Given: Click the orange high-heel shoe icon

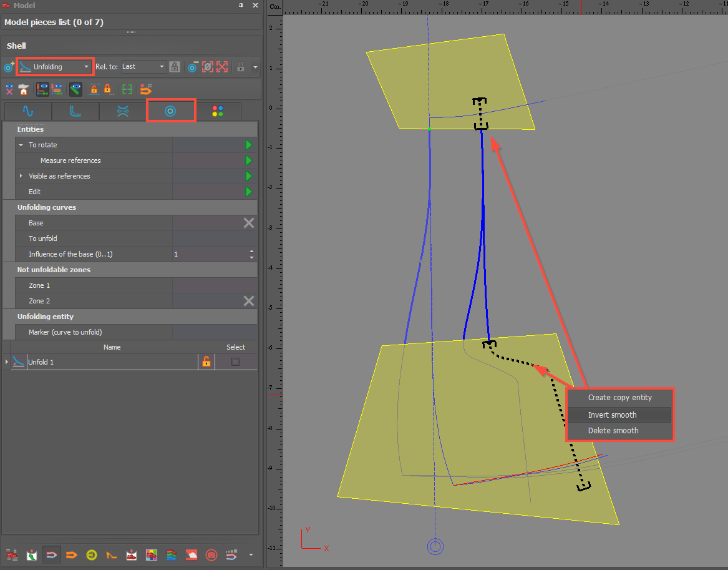Looking at the screenshot, I should point(112,554).
